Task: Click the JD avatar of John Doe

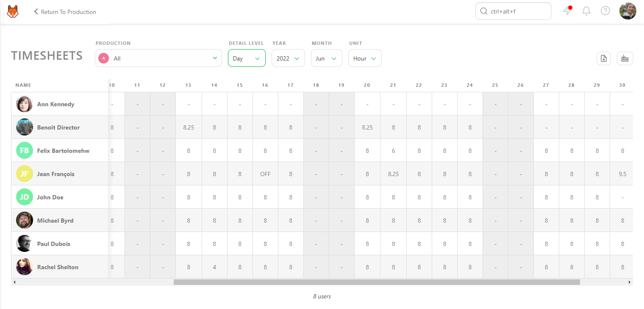Action: point(25,197)
